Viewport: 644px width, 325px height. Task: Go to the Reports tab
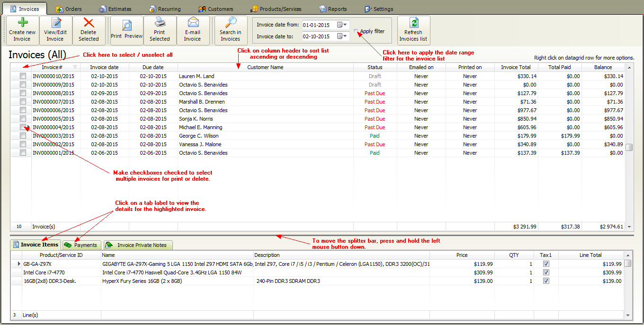pos(333,9)
